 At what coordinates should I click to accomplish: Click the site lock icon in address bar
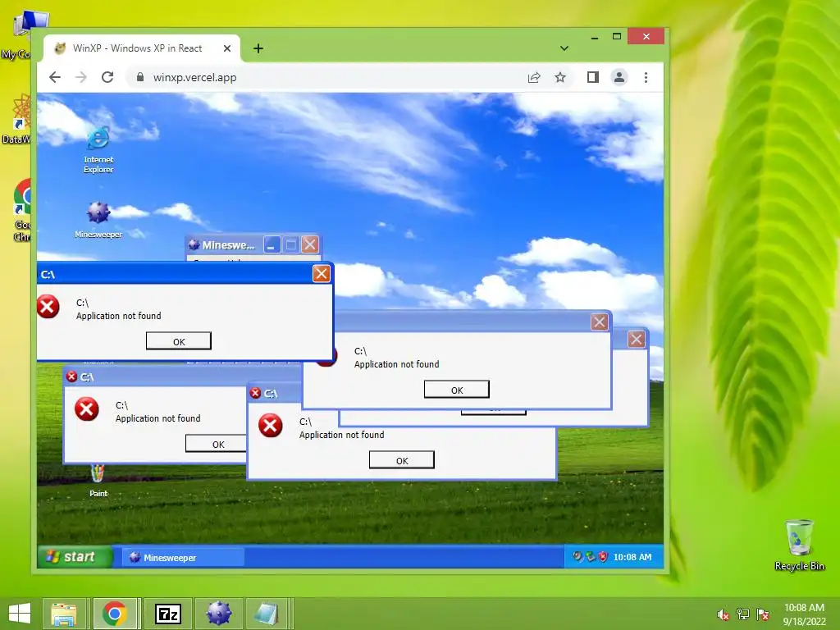click(x=139, y=77)
